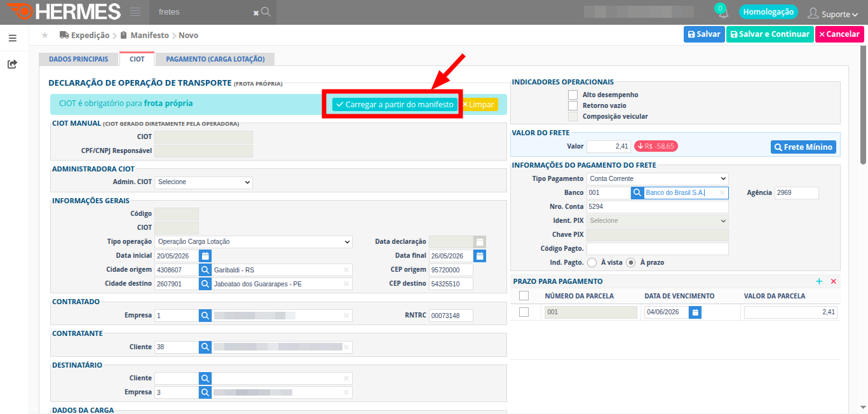The image size is (868, 414).
Task: Click Carregar a partir do manifesto
Action: (x=395, y=104)
